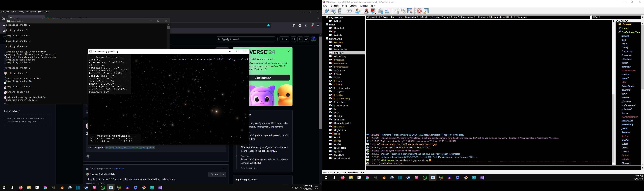This screenshot has height=191, width=644.
Task: Open new IRC context toolbar icon
Action: pyautogui.click(x=334, y=11)
